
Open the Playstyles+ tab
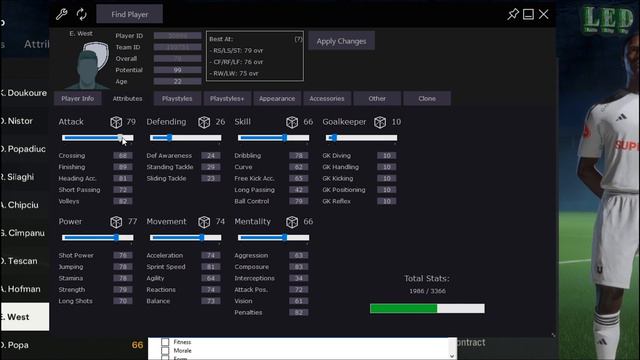(227, 98)
